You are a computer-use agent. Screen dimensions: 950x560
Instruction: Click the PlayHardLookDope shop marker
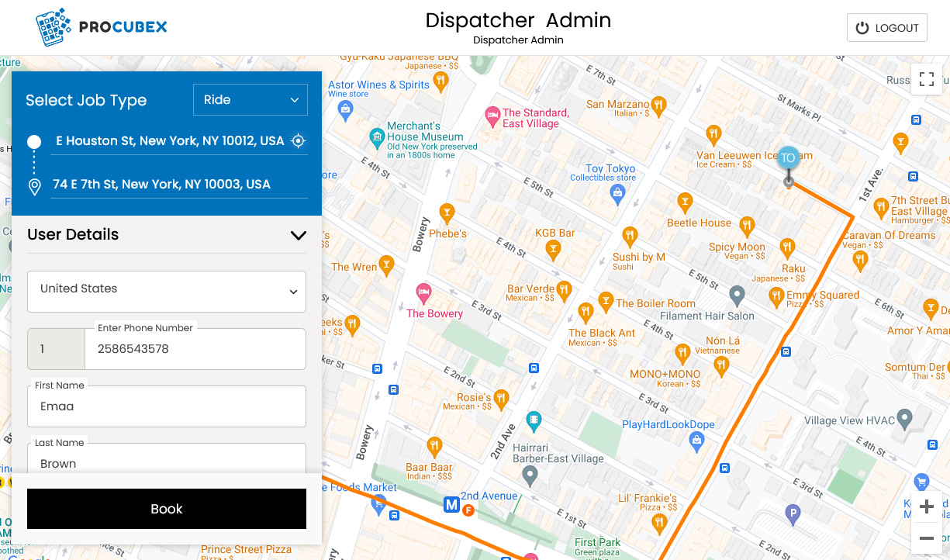pyautogui.click(x=696, y=442)
